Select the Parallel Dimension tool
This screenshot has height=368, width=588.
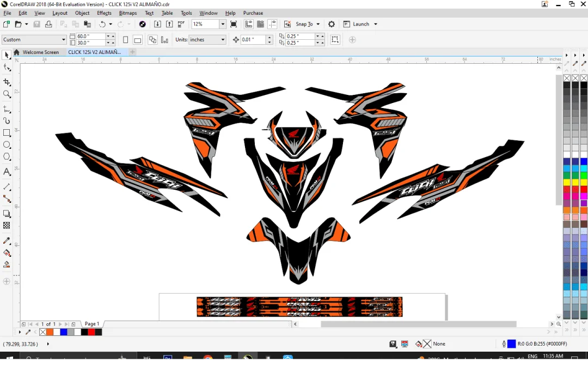7,186
